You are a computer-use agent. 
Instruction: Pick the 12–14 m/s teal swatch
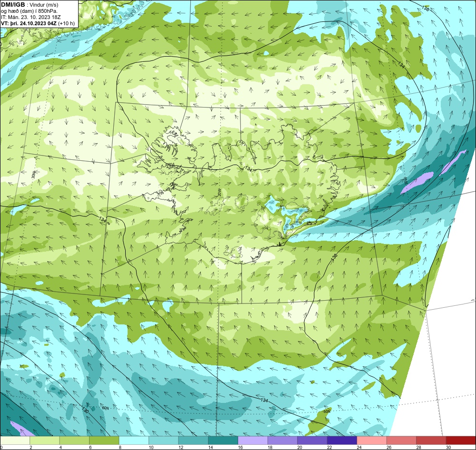(193, 440)
